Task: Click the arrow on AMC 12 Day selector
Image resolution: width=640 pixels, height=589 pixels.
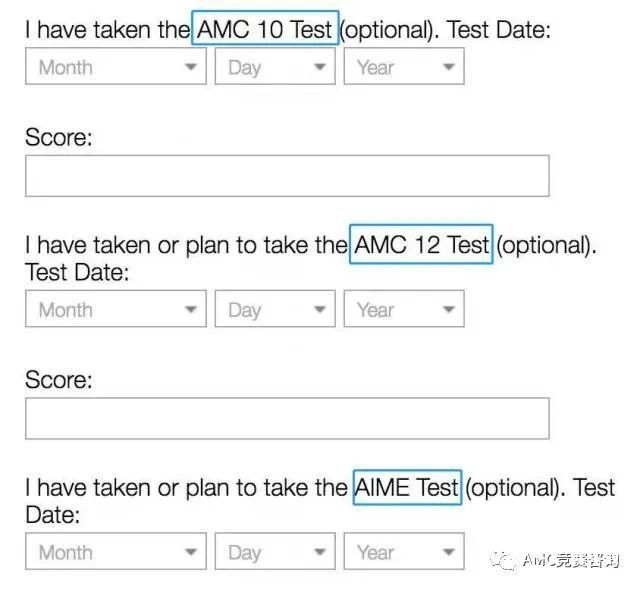Action: [320, 309]
